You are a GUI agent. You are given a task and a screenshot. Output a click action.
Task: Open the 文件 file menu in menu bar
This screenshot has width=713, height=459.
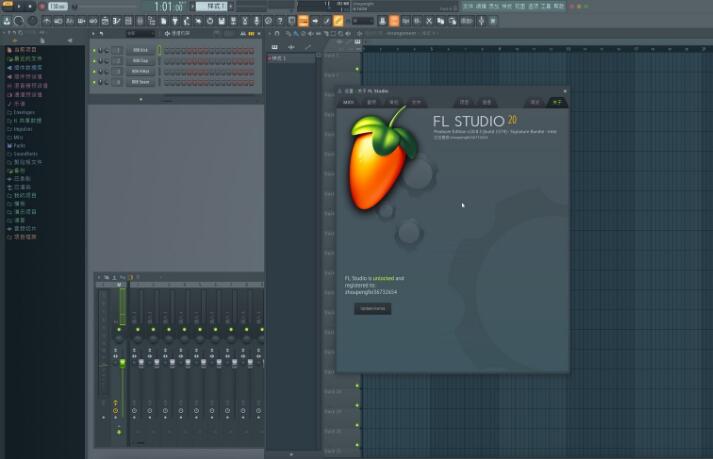[x=468, y=6]
